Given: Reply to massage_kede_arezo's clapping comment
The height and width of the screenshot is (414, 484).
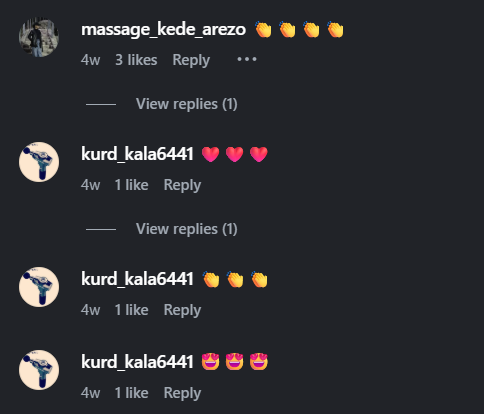Looking at the screenshot, I should point(191,60).
